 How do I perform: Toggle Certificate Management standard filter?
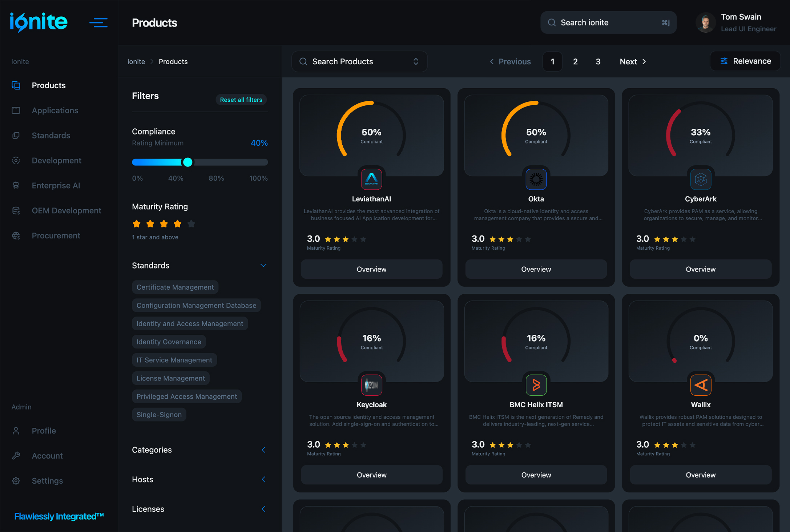click(x=175, y=287)
